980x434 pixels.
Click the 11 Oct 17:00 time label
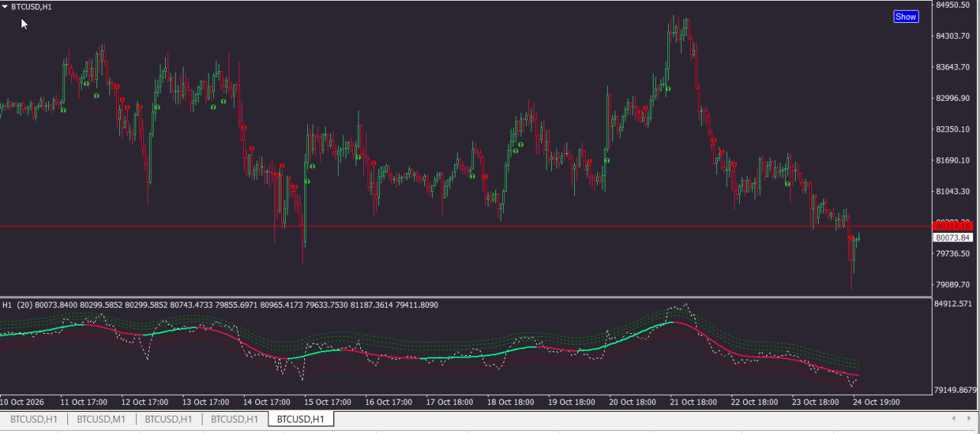tap(84, 401)
